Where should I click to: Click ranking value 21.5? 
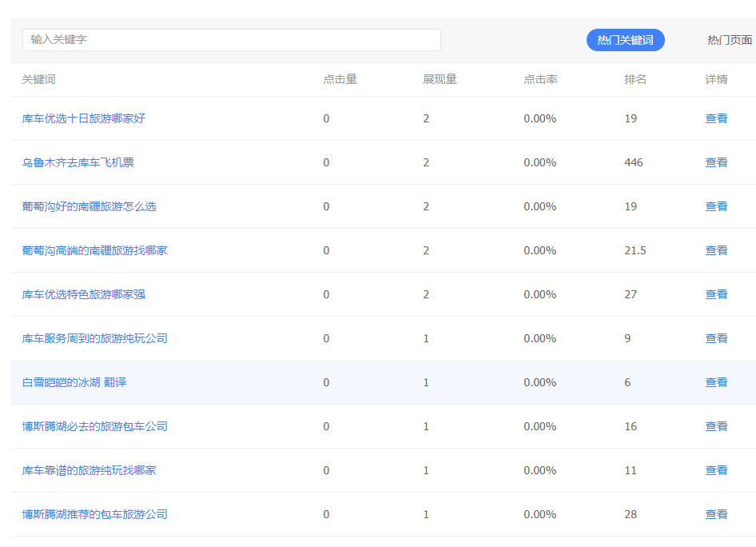point(635,250)
